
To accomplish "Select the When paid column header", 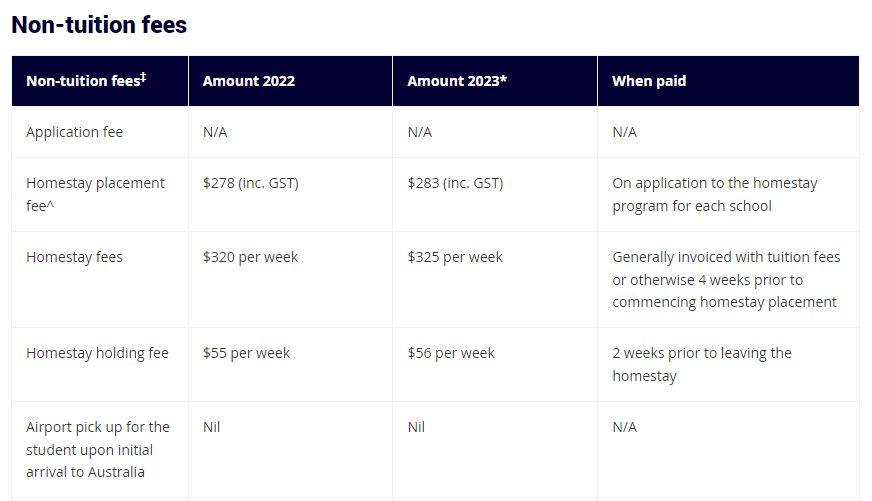I will (x=649, y=81).
